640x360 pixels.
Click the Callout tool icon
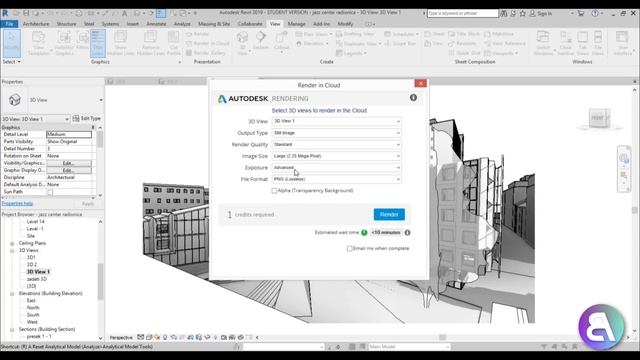point(281,41)
